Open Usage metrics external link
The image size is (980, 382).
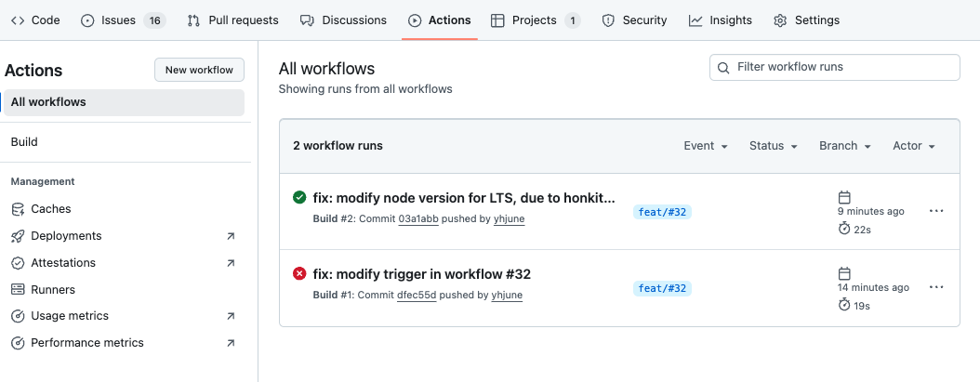[x=70, y=316]
